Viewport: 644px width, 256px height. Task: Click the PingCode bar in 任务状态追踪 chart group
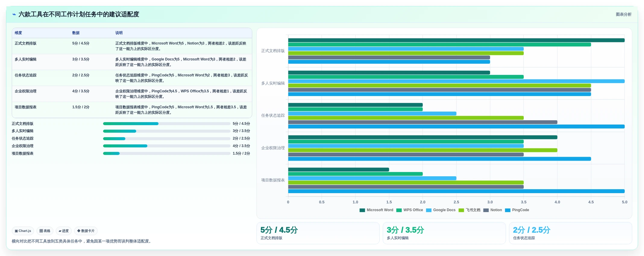[456, 127]
